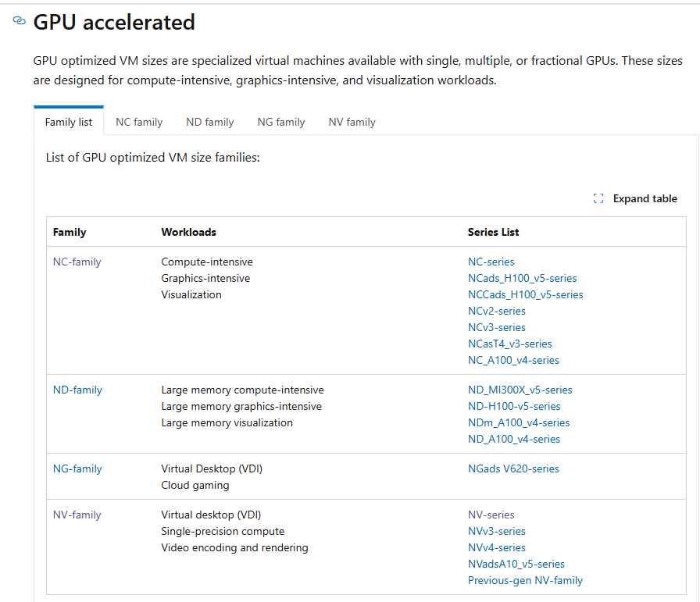Click the NG-family link
Screen dimensions: 700x602
click(77, 469)
